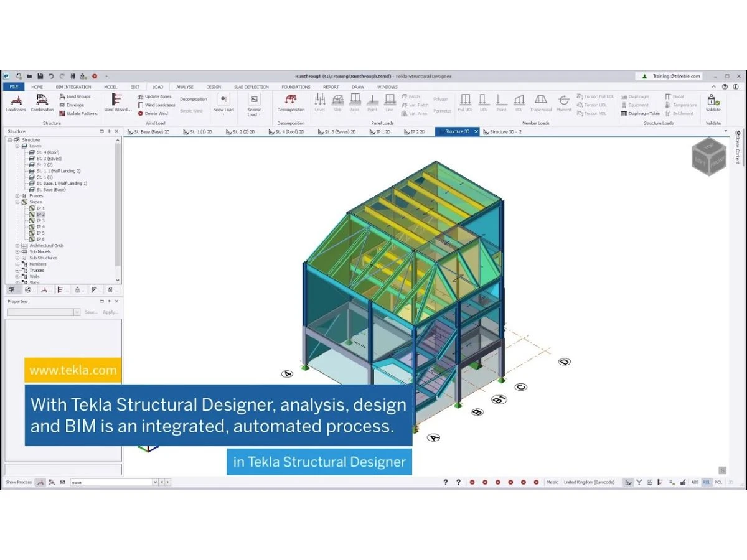The width and height of the screenshot is (747, 560).
Task: Toggle ABS coordinate mode in status bar
Action: point(695,482)
